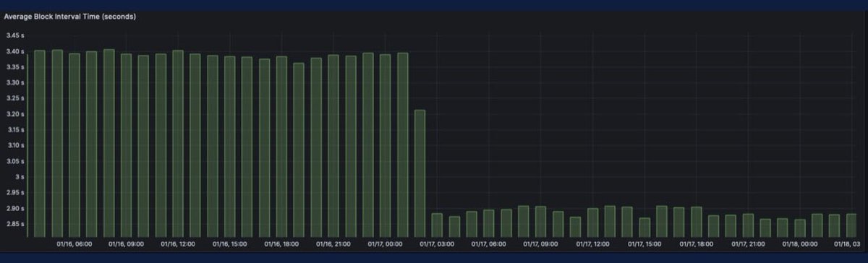
Task: Select the lone bar near 3.20 s
Action: point(420,173)
